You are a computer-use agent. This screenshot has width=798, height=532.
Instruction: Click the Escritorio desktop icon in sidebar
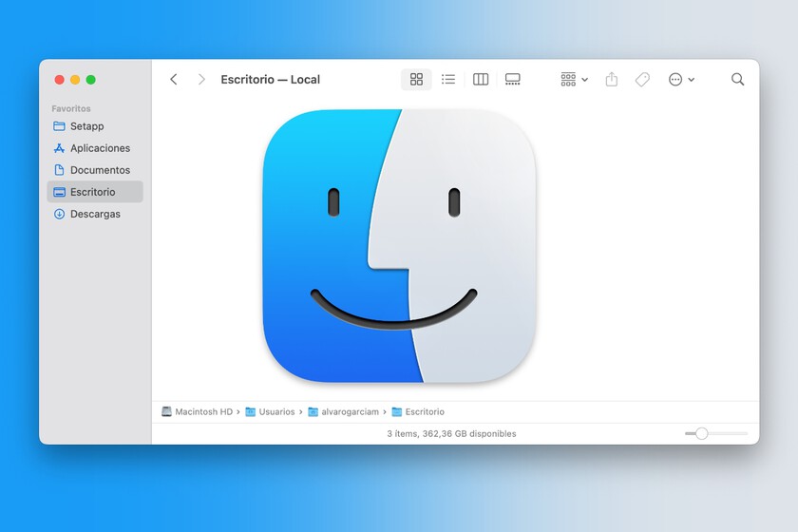coord(59,192)
